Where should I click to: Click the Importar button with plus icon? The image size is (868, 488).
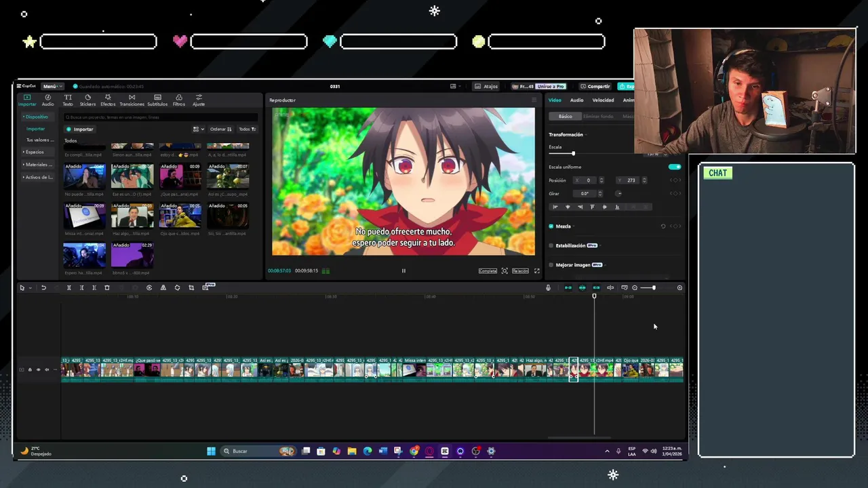(x=80, y=129)
